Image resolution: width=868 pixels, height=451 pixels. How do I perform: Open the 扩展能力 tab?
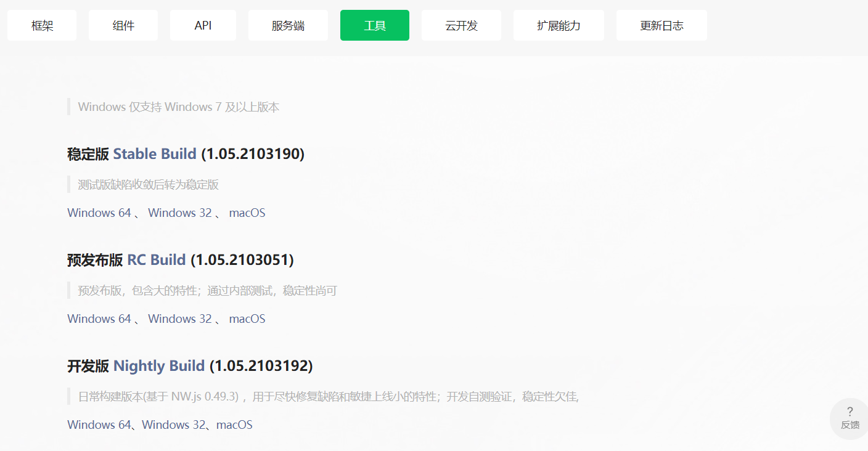[559, 25]
